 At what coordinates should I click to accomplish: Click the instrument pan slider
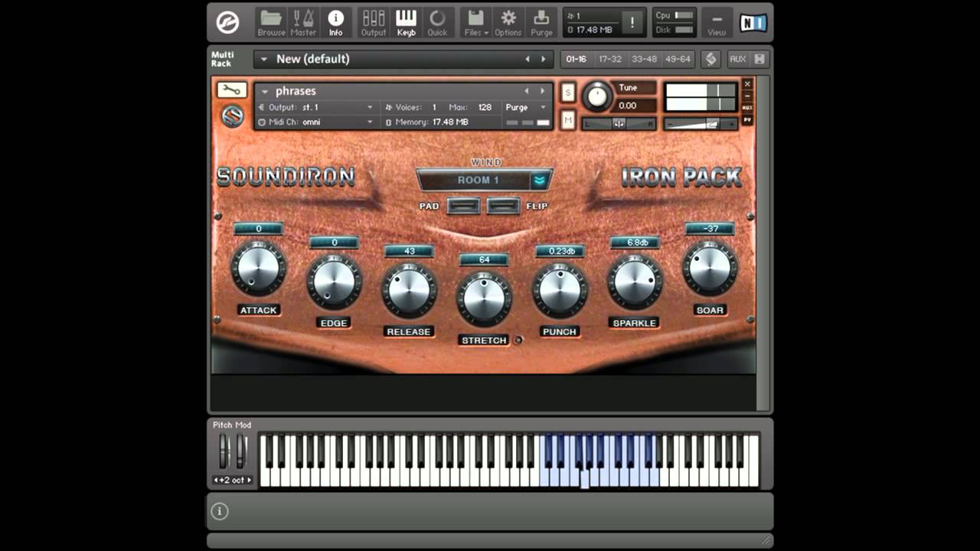click(619, 124)
